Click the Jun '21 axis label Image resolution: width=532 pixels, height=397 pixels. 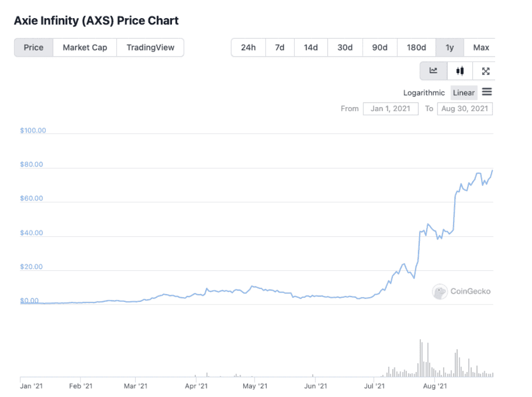(315, 386)
